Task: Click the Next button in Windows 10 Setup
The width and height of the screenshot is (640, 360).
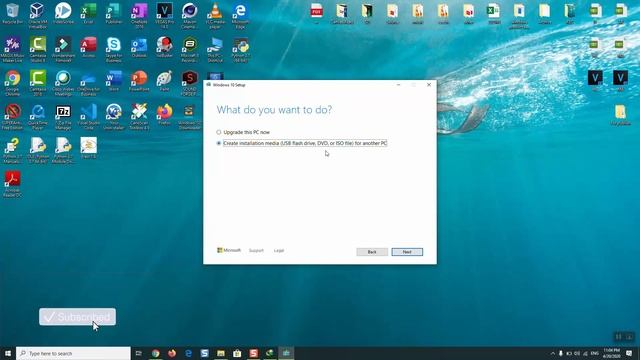Action: click(407, 252)
